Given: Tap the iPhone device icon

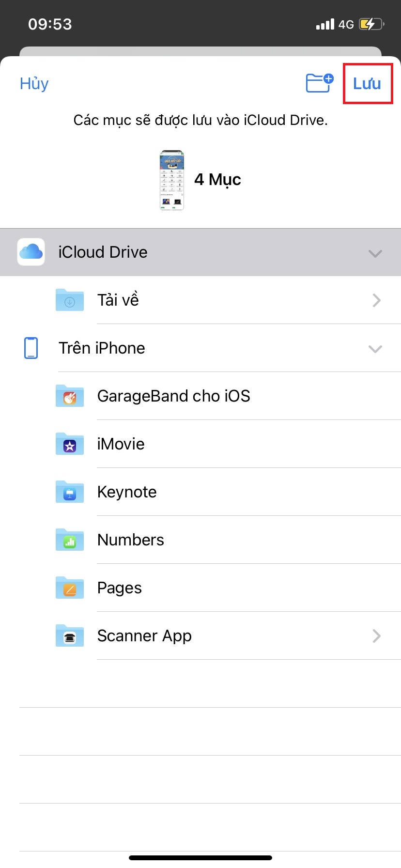Looking at the screenshot, I should [x=31, y=348].
